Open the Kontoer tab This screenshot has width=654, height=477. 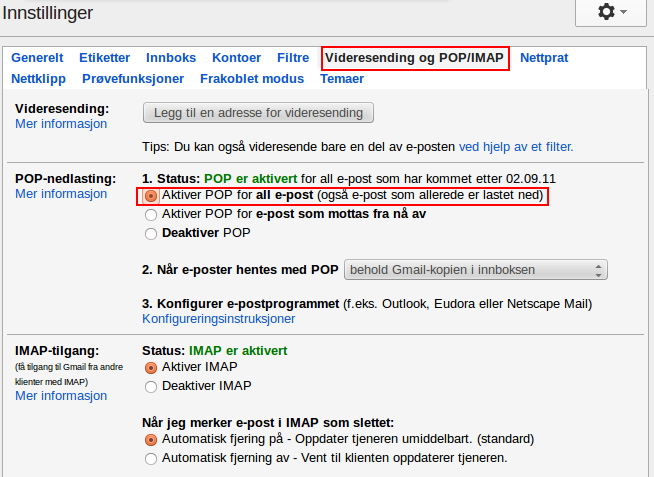236,58
